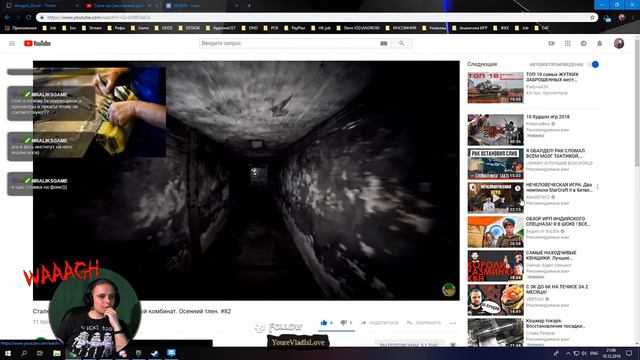Toggle the autoplay switch
The height and width of the screenshot is (360, 640).
pos(593,64)
